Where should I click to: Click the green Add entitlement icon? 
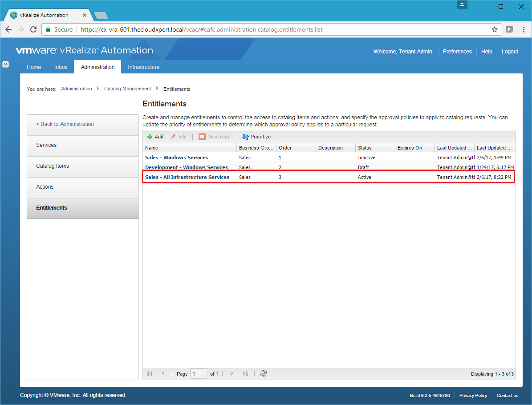150,137
